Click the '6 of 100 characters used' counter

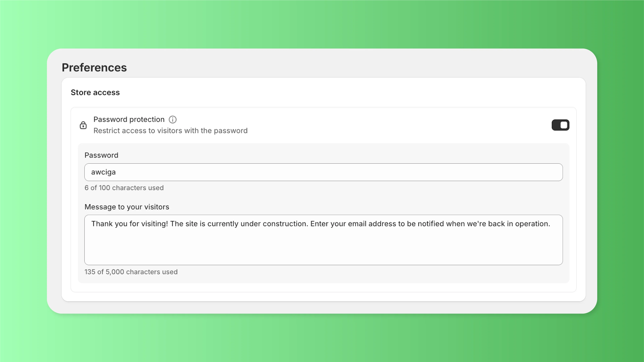pyautogui.click(x=124, y=188)
